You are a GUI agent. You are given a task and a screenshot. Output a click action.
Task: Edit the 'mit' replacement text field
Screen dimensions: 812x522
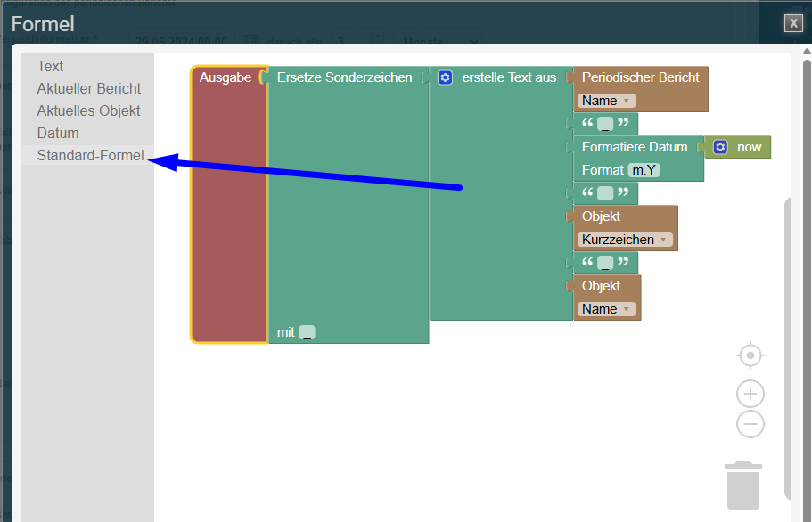pos(307,332)
